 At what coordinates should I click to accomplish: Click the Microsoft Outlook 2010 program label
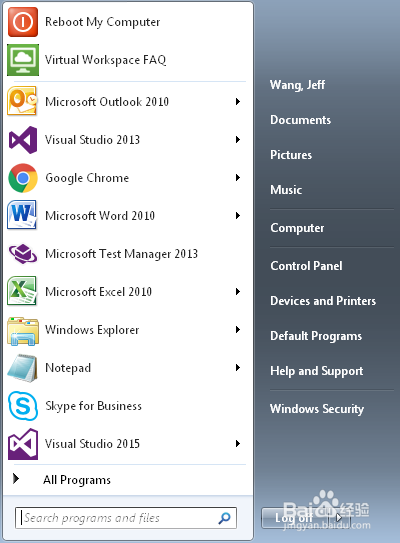point(107,102)
